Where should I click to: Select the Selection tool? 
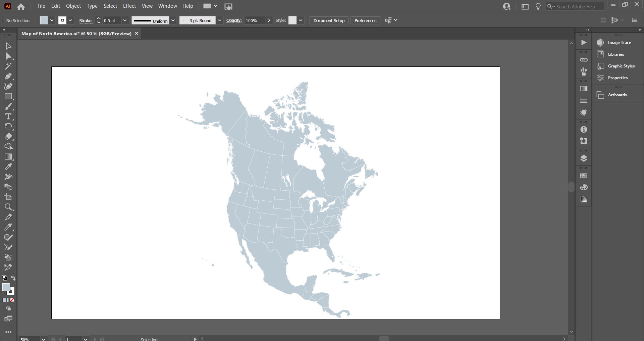tap(8, 46)
